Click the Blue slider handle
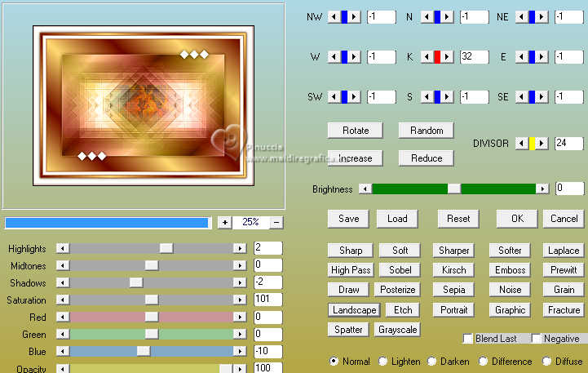 [144, 351]
